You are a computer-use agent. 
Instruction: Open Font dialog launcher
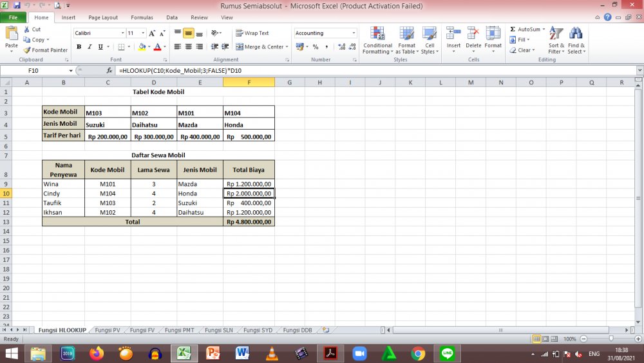click(x=165, y=60)
